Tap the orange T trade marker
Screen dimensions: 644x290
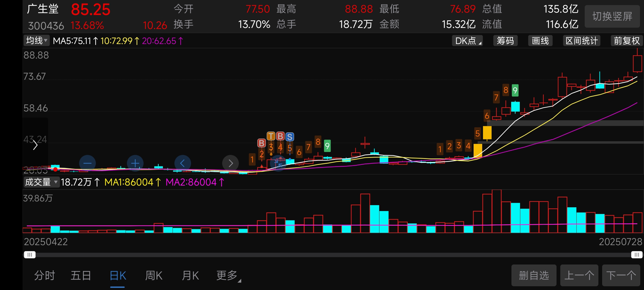[271, 136]
